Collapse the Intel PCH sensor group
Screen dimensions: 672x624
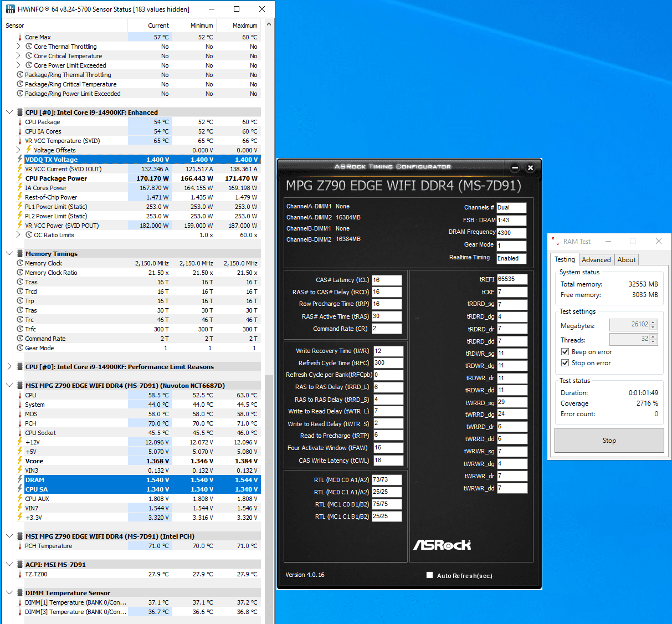pyautogui.click(x=9, y=536)
